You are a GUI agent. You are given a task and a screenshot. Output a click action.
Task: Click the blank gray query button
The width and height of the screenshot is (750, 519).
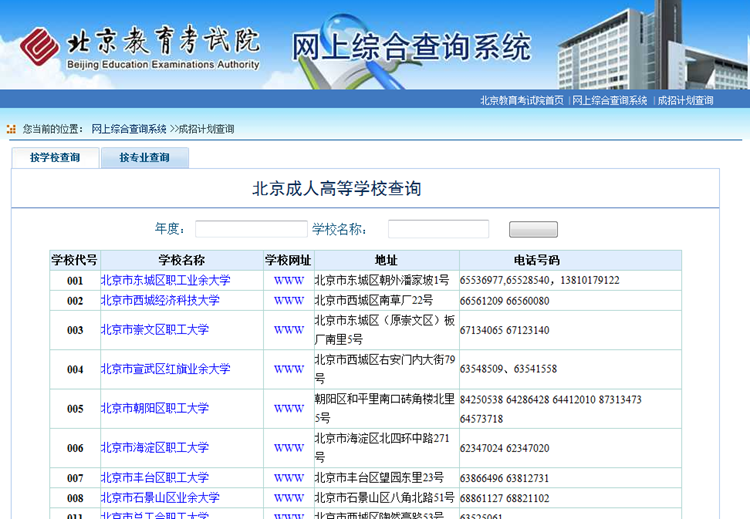click(533, 229)
